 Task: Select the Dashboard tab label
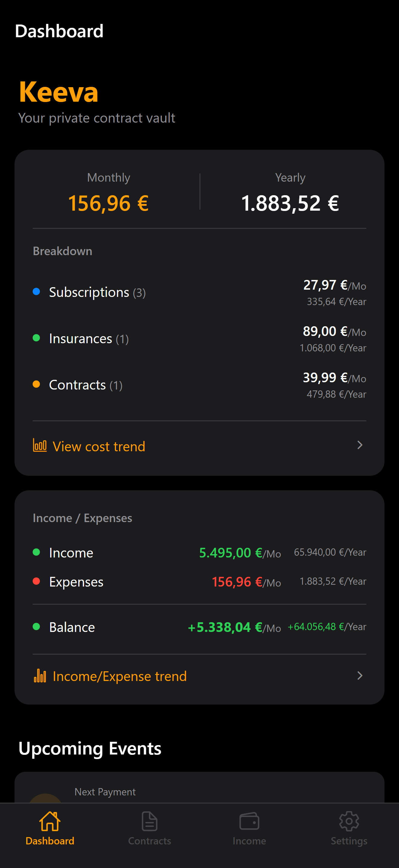[x=50, y=841]
